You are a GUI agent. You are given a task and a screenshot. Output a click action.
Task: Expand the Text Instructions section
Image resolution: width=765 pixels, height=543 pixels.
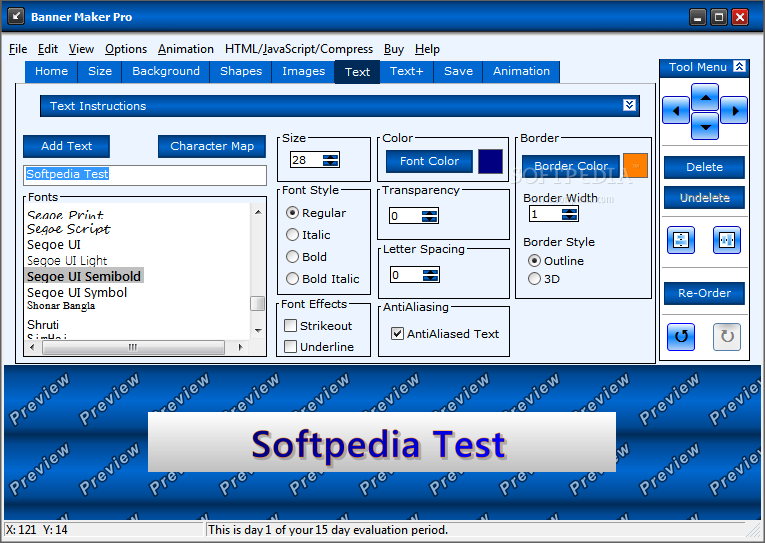629,105
